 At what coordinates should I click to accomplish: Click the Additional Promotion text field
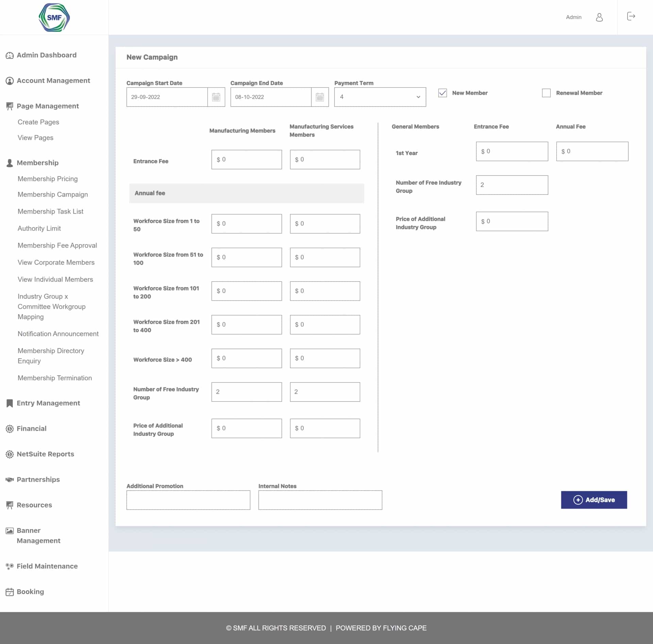coord(188,500)
